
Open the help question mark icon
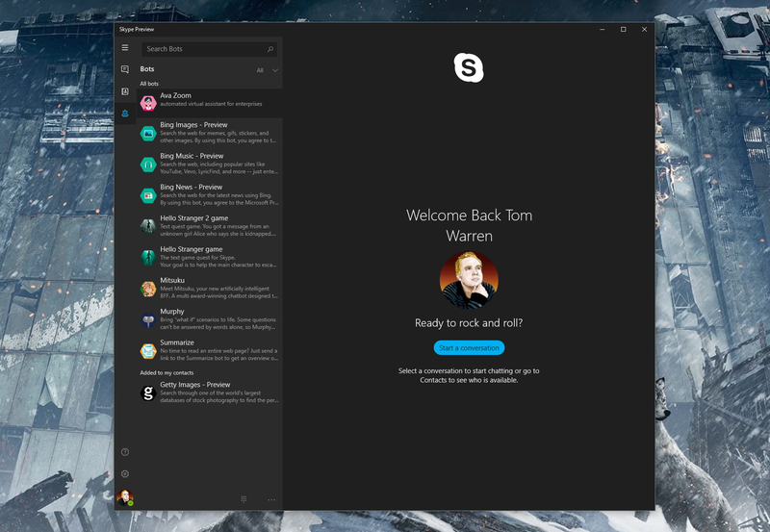point(125,452)
